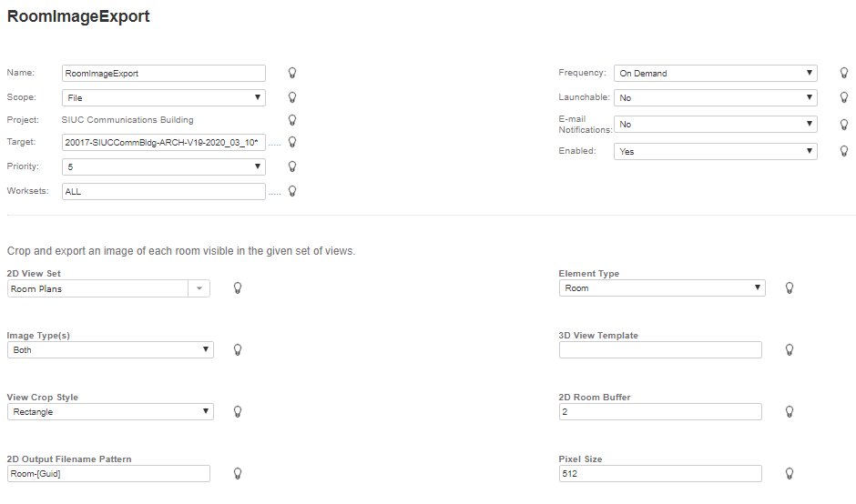This screenshot has height=504, width=856.
Task: Click the empty 3D View Template field
Action: coord(660,349)
